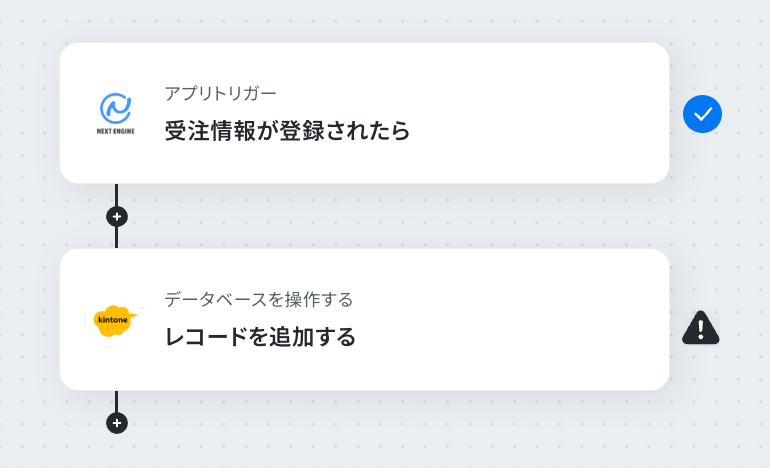
Task: Open the warning triangle on the kintone step
Action: (701, 327)
